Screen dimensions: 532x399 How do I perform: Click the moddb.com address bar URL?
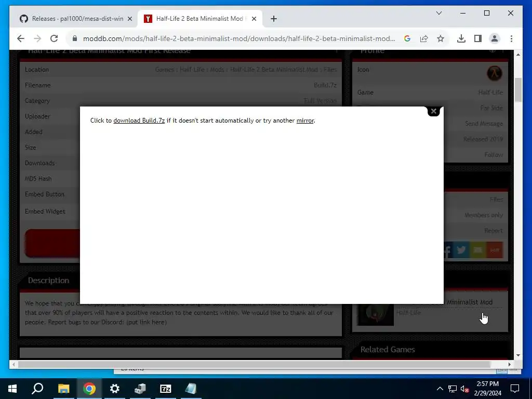(239, 38)
